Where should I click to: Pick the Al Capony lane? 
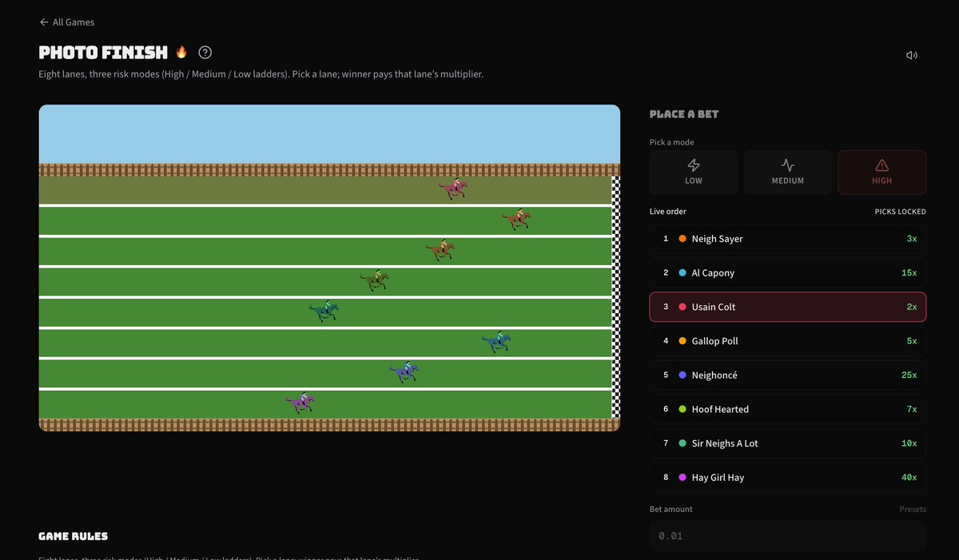click(788, 273)
